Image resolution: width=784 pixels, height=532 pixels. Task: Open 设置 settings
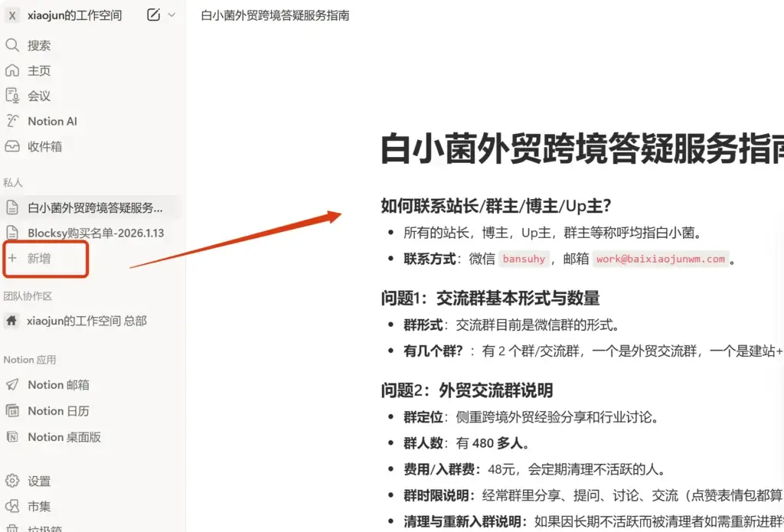[38, 481]
